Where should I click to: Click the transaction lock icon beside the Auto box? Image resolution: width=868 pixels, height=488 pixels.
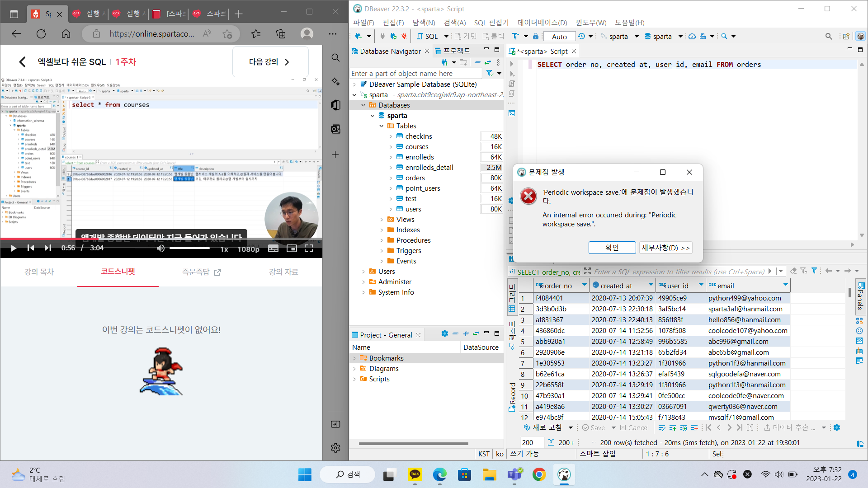536,36
